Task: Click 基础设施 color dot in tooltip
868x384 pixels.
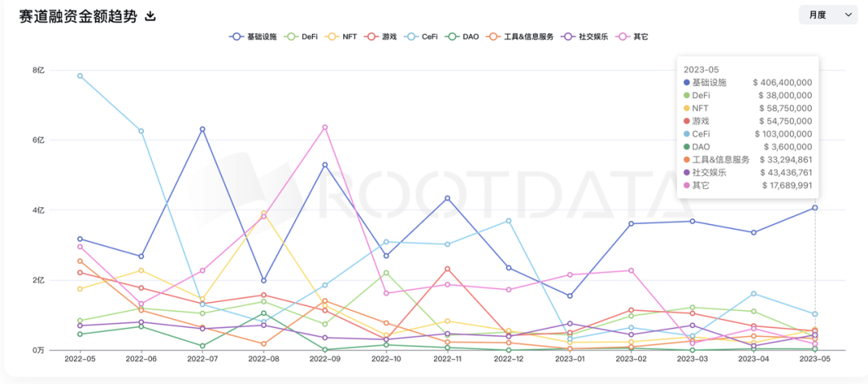Action: click(686, 82)
